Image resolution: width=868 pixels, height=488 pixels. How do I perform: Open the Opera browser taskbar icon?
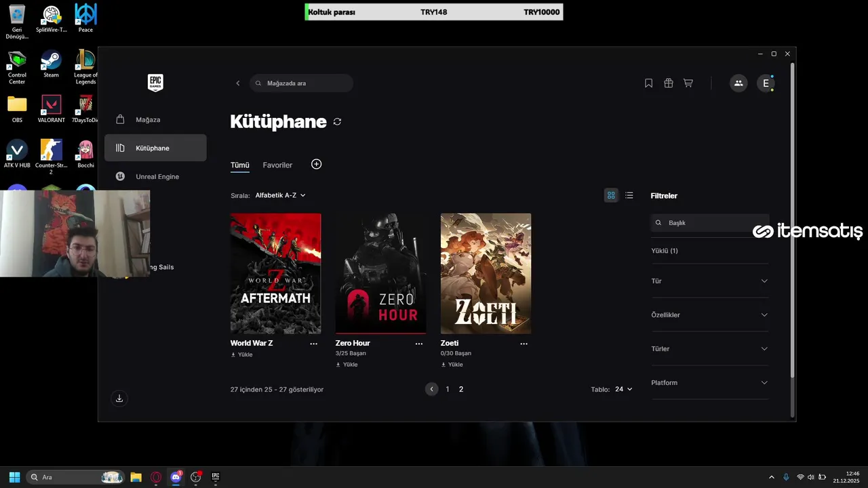pos(156,477)
